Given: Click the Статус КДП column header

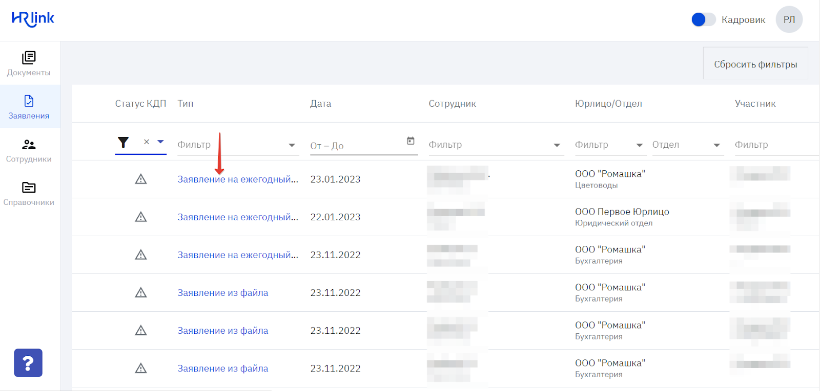Looking at the screenshot, I should (141, 104).
